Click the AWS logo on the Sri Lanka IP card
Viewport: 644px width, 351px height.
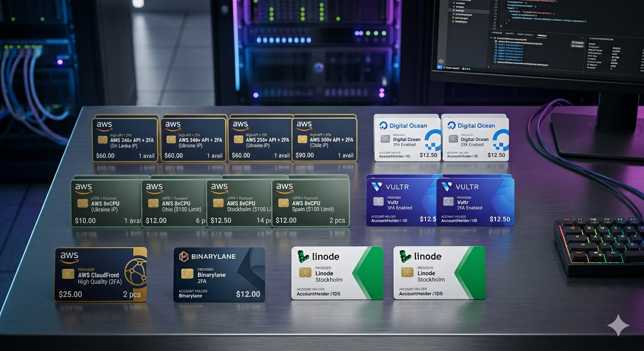coord(104,126)
